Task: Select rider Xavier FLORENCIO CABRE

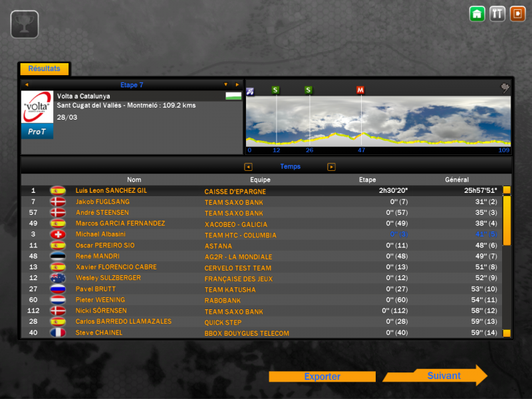Action: [116, 267]
